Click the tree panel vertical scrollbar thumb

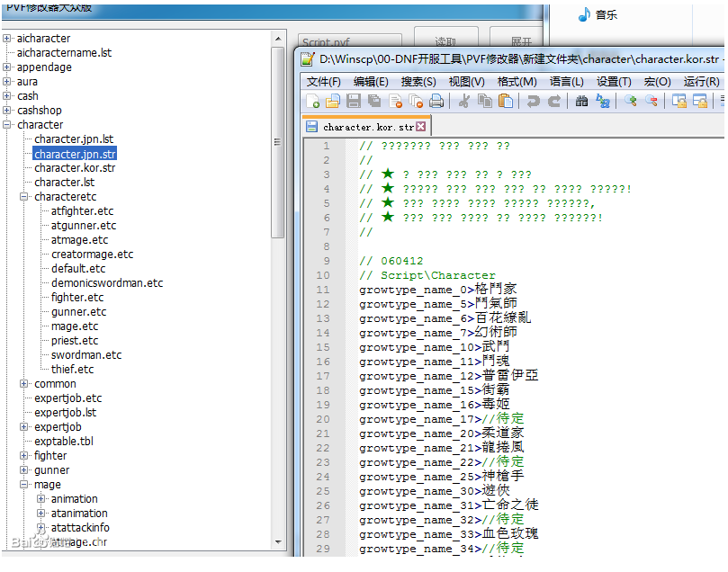coord(278,142)
